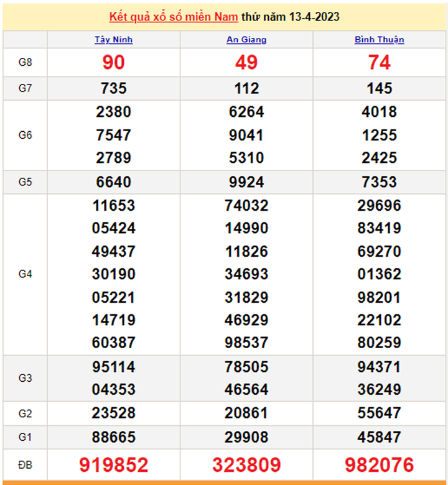Viewport: 448px width, 485px height.
Task: Select the G2 result 20861
Action: click(x=246, y=413)
